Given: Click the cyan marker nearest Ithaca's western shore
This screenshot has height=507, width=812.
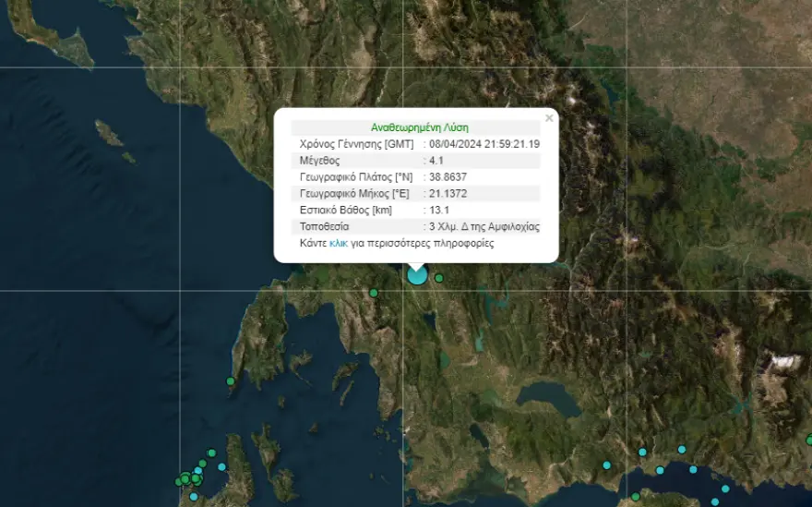Looking at the screenshot, I should pyautogui.click(x=221, y=467).
